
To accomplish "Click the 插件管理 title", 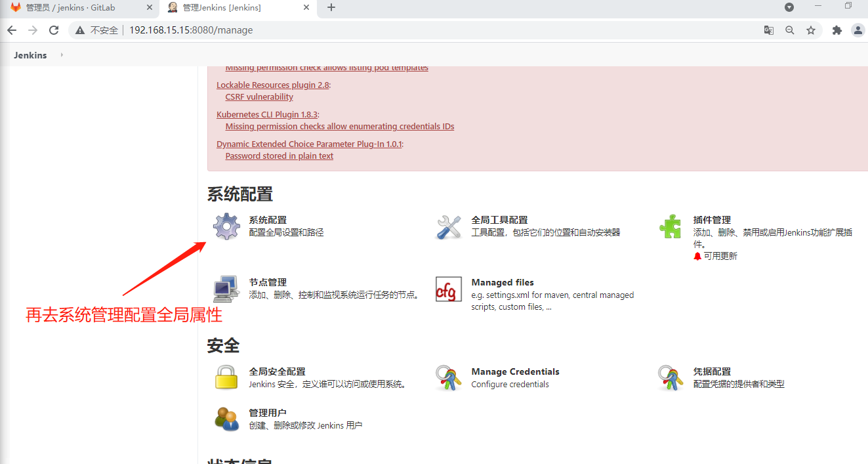I will click(712, 220).
